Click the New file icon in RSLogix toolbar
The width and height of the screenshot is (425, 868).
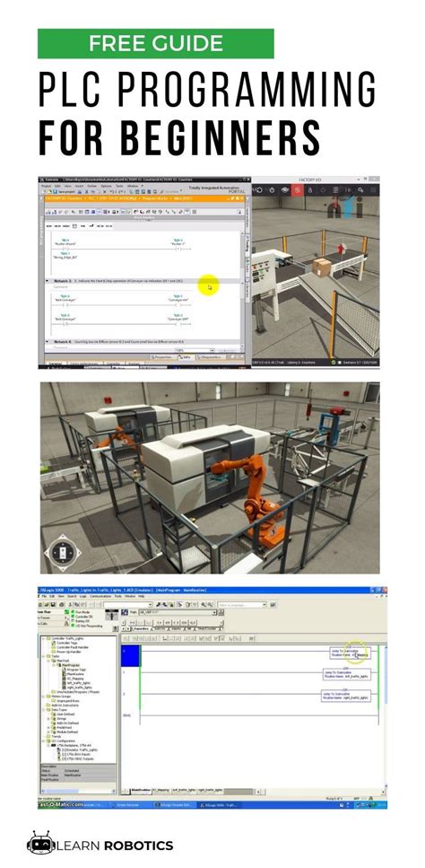coord(40,604)
